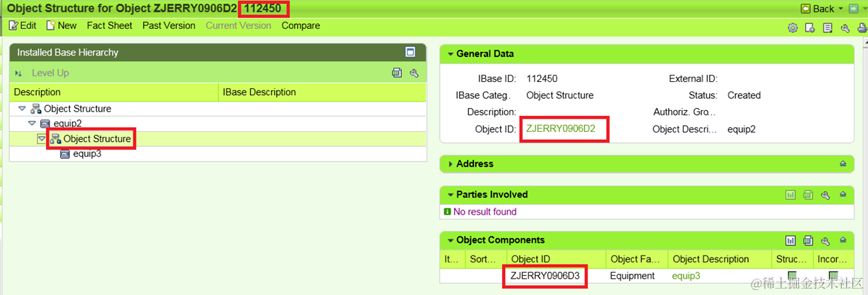Click the page configuration icon next to the gear
Screen dimensions: 868x295
pyautogui.click(x=810, y=28)
